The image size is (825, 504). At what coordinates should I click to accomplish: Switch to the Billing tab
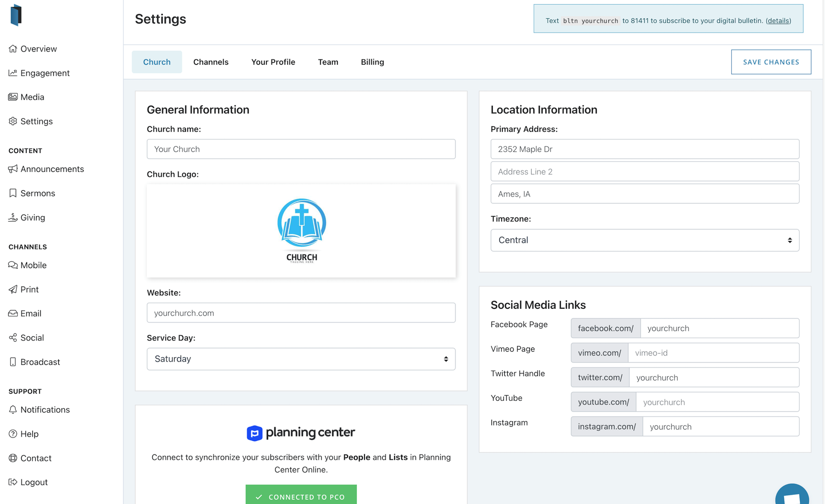(x=372, y=62)
